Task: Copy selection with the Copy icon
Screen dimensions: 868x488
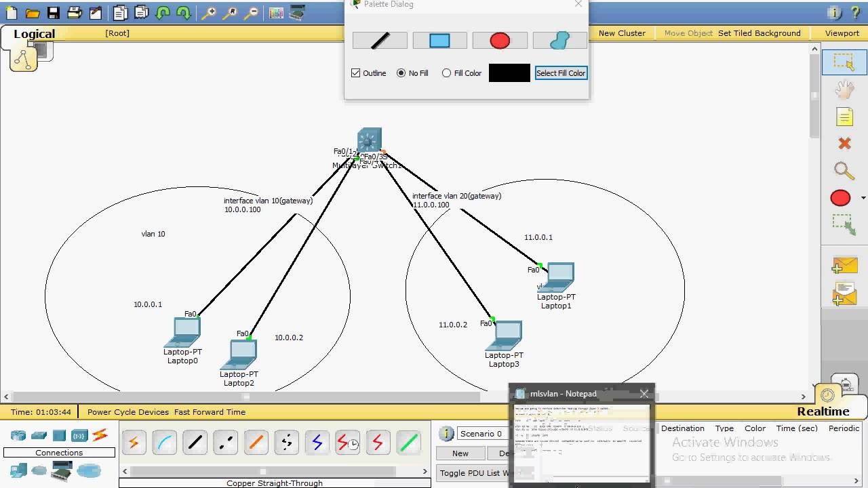Action: tap(120, 12)
